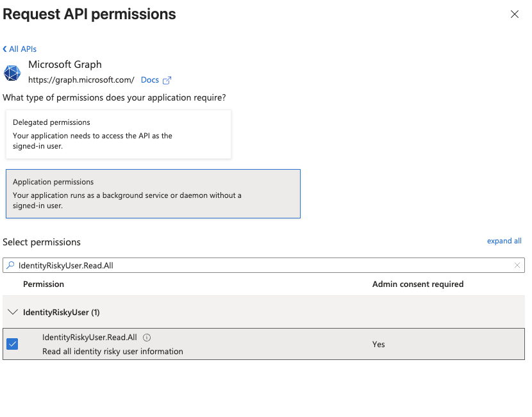Viewport: 532px width, 417px height.
Task: Click the info icon next to IdentityRiskyUser.Read.All
Action: 147,338
